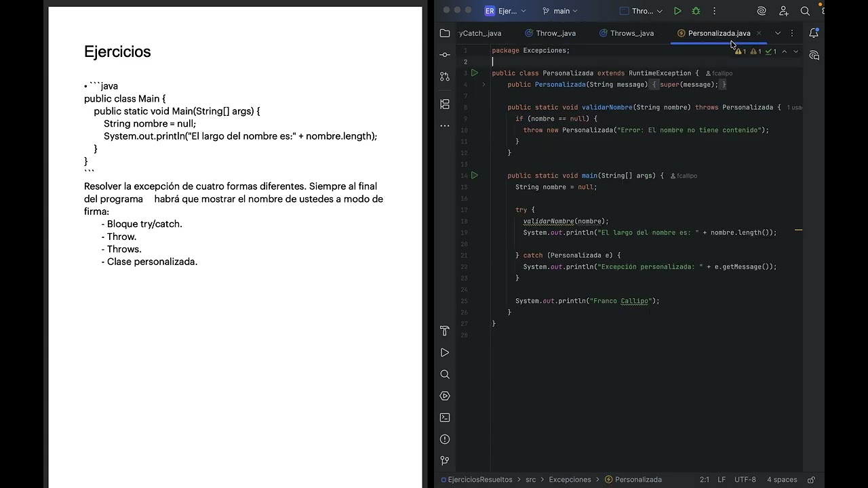The height and width of the screenshot is (488, 868).
Task: Open the Problems tool window icon
Action: (x=445, y=439)
